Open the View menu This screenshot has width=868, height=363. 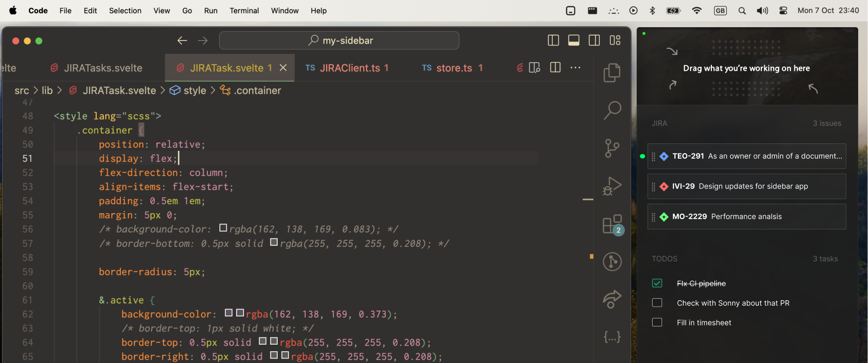click(x=162, y=10)
